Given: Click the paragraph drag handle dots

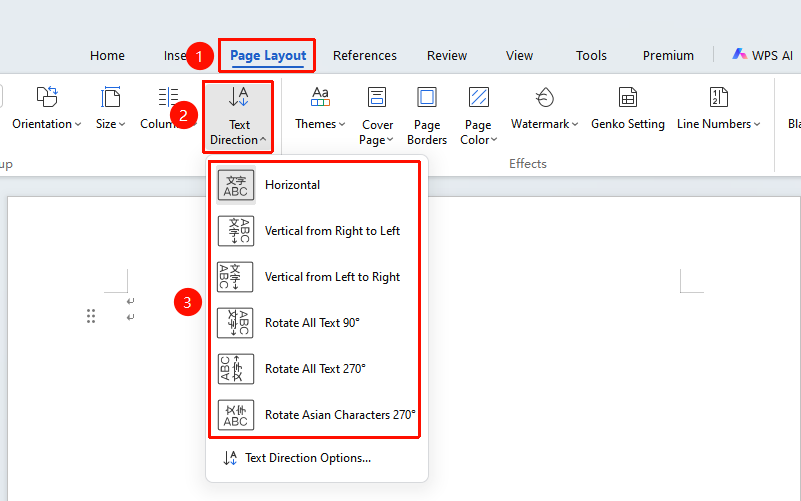Looking at the screenshot, I should pos(91,316).
